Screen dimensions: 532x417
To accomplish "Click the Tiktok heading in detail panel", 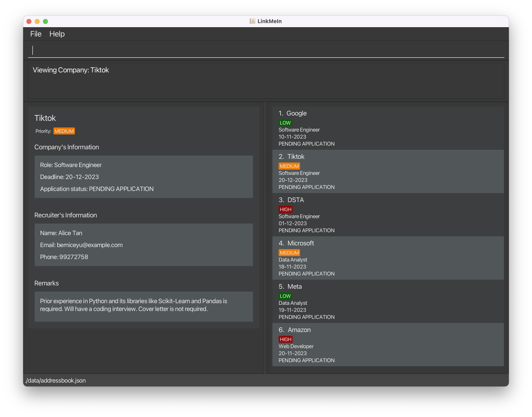I will tap(45, 118).
